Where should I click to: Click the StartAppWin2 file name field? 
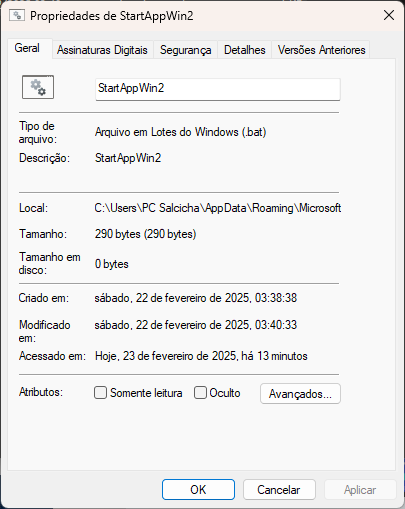[x=218, y=89]
